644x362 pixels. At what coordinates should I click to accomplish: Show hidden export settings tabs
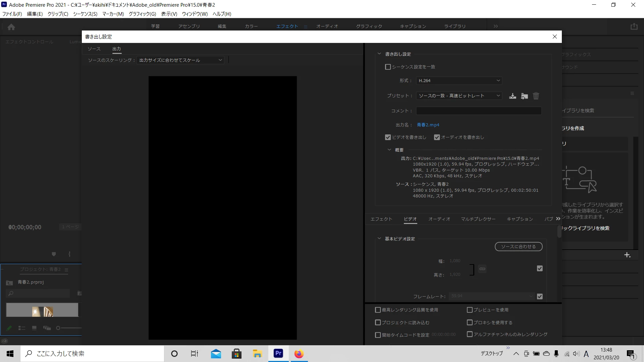pyautogui.click(x=558, y=219)
